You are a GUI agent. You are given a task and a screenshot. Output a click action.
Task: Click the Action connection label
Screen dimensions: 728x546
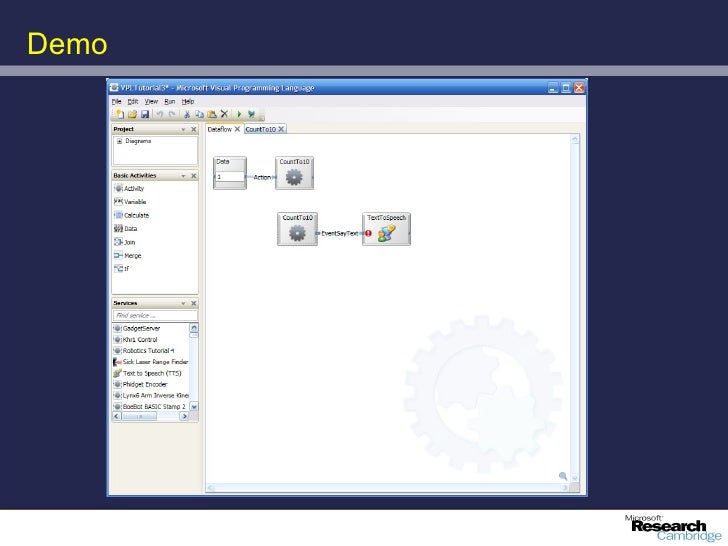262,177
